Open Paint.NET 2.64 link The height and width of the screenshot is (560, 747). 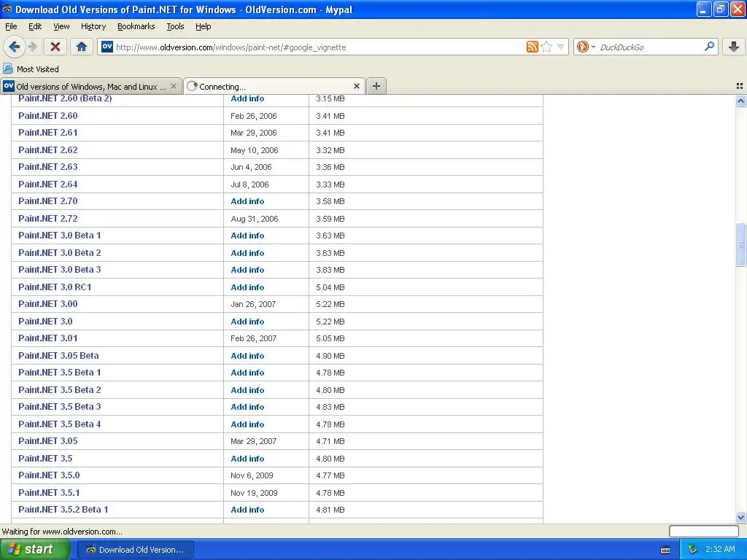pyautogui.click(x=48, y=184)
